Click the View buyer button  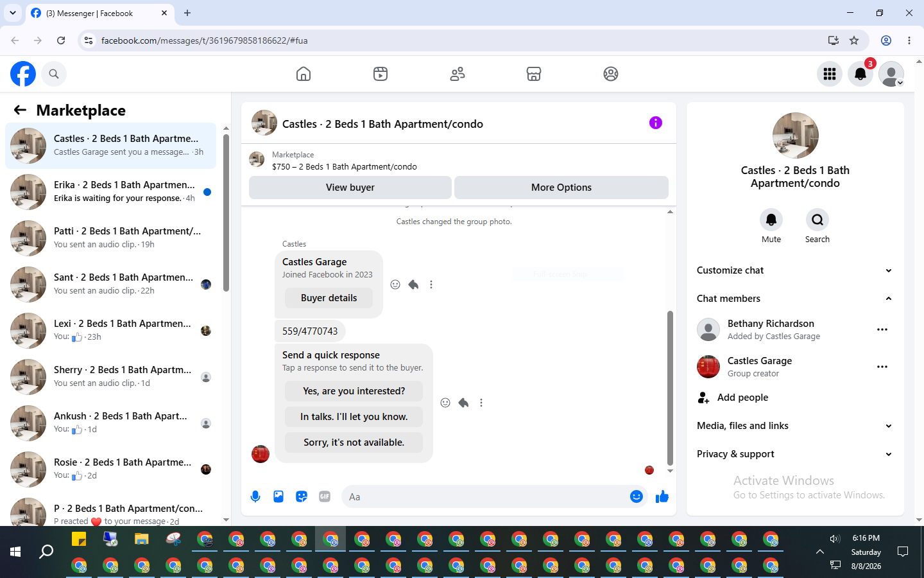tap(350, 188)
